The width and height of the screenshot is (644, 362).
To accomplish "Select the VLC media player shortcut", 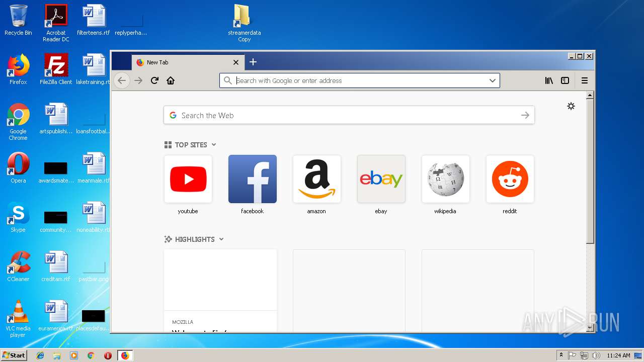I will (x=18, y=319).
